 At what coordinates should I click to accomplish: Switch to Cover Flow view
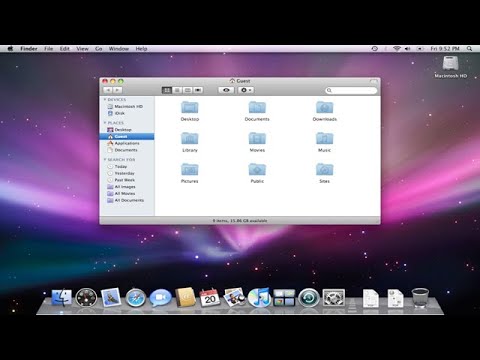(x=198, y=90)
